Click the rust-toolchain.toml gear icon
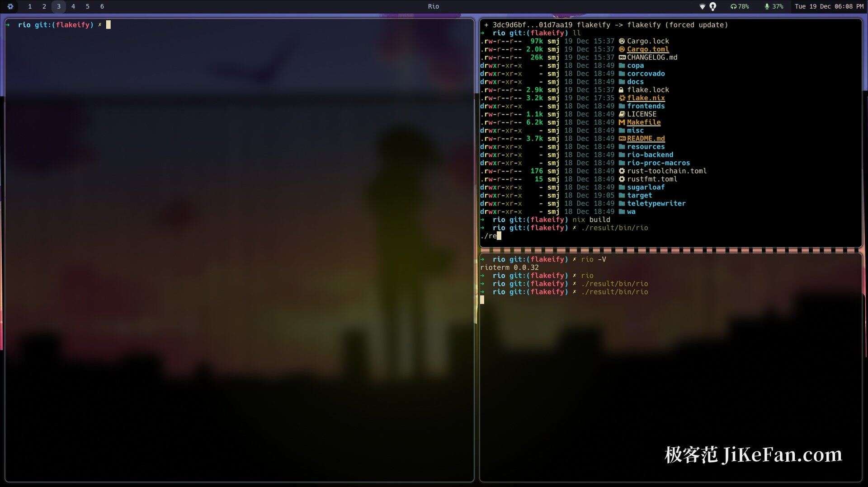The image size is (868, 487). 622,171
